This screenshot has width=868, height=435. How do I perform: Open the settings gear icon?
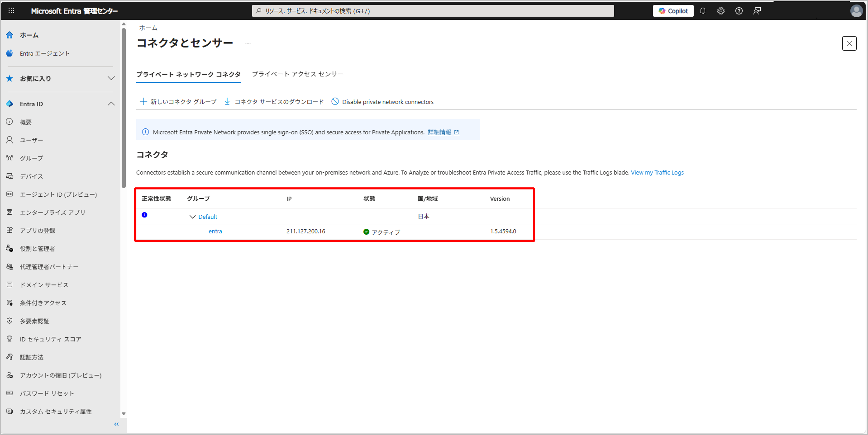(x=721, y=11)
